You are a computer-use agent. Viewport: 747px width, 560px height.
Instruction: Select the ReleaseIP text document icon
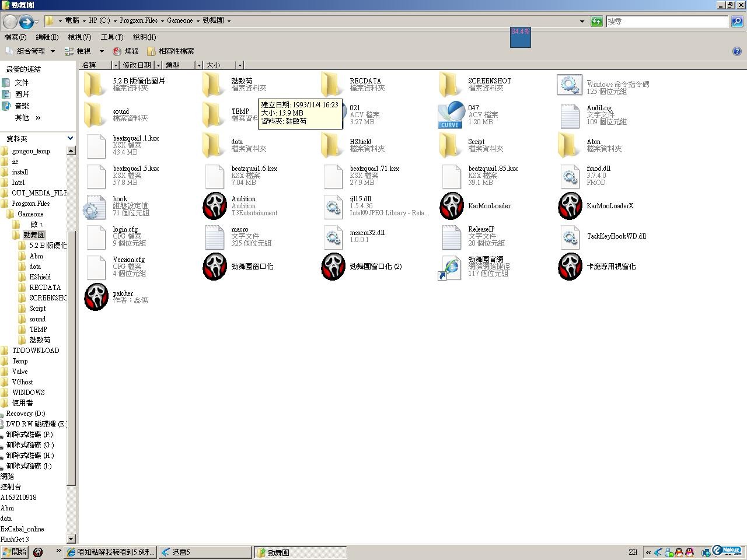point(452,237)
